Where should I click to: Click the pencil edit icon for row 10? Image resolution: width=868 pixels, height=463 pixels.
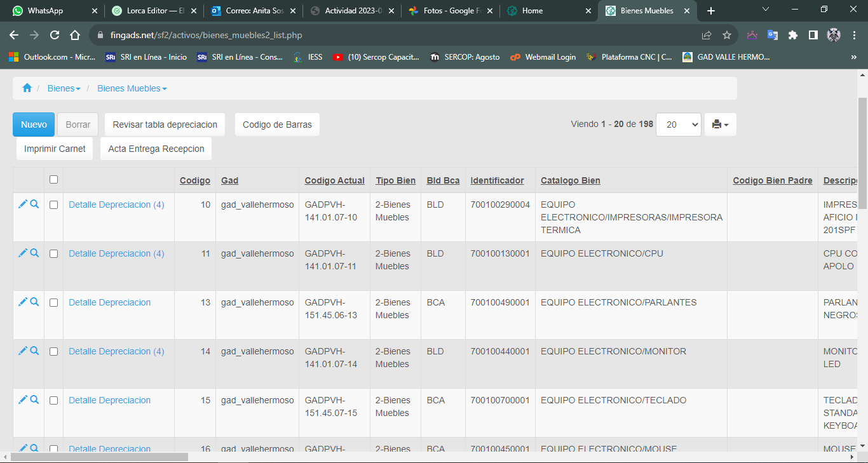(x=23, y=204)
